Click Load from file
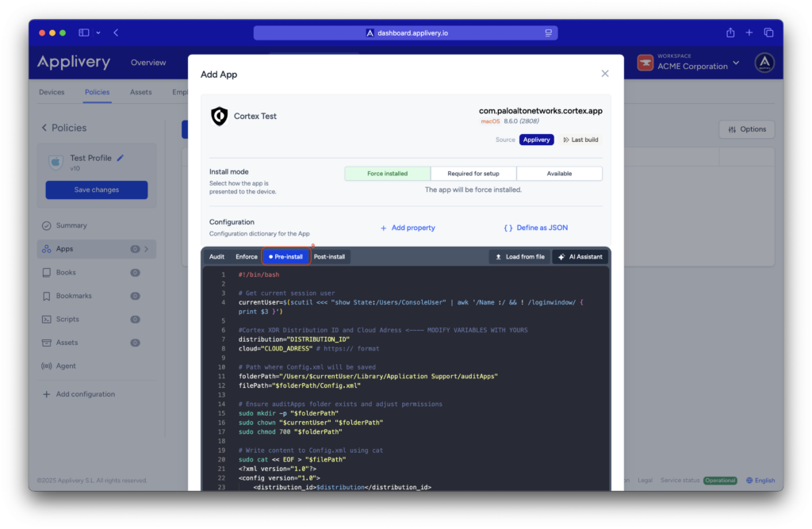The height and width of the screenshot is (529, 812). coord(520,257)
